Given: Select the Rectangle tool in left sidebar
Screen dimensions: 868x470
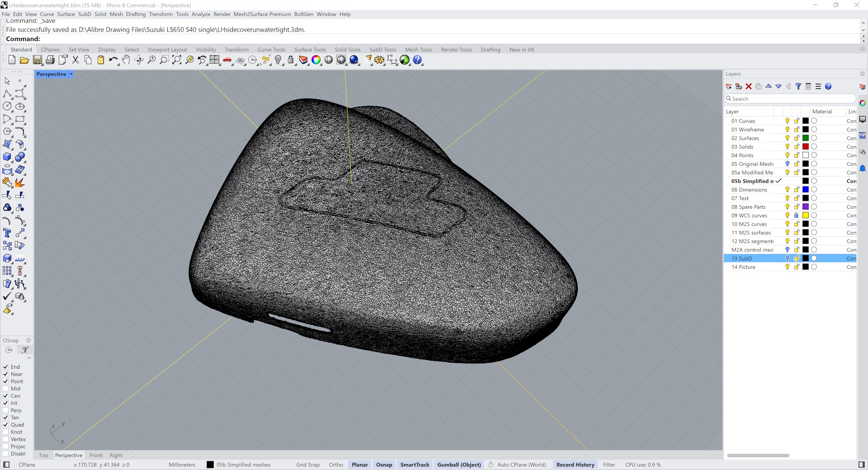Looking at the screenshot, I should (20, 119).
